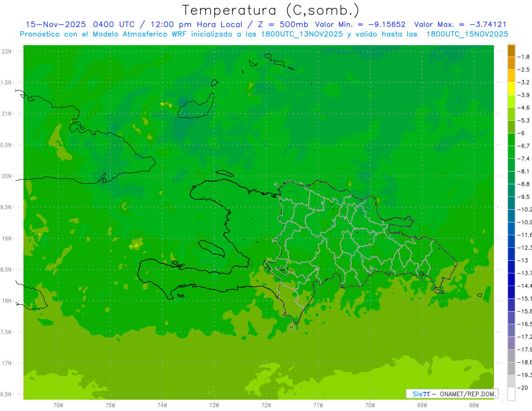Select the 'Z = 500mb' level text
The image size is (532, 411).
[x=283, y=24]
